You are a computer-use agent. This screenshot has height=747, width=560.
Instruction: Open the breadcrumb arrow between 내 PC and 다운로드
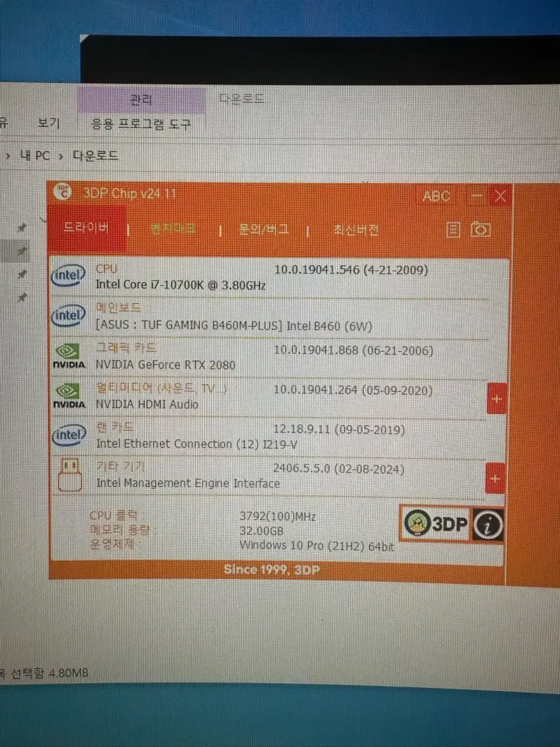point(61,156)
